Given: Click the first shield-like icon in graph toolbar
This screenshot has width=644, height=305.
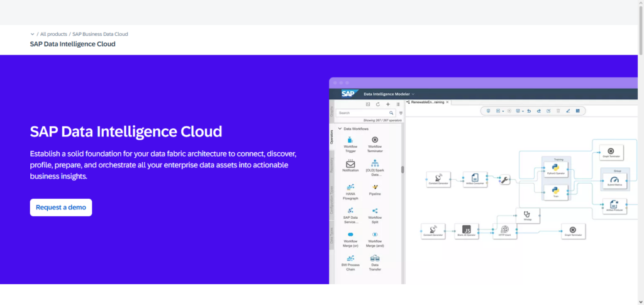Looking at the screenshot, I should 488,111.
